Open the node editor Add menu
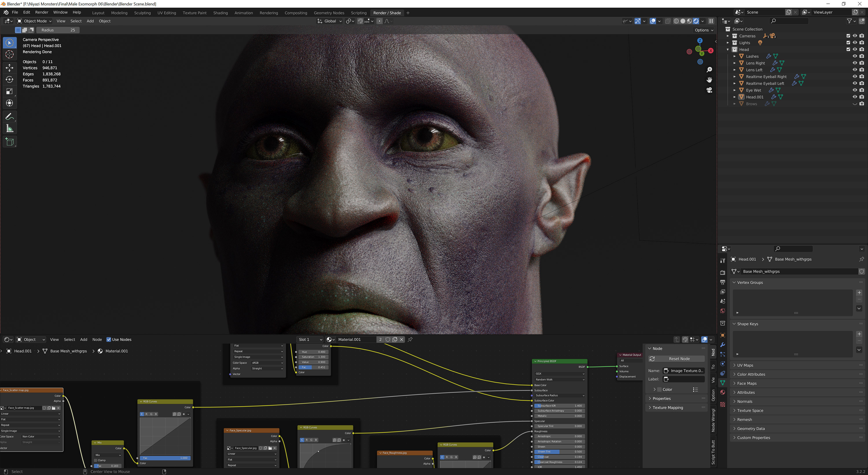Image resolution: width=868 pixels, height=475 pixels. (84, 340)
